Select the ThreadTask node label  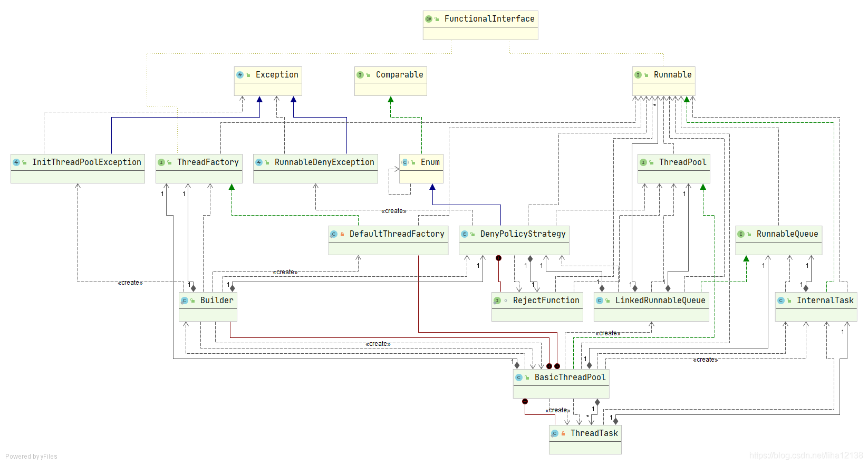(x=594, y=433)
